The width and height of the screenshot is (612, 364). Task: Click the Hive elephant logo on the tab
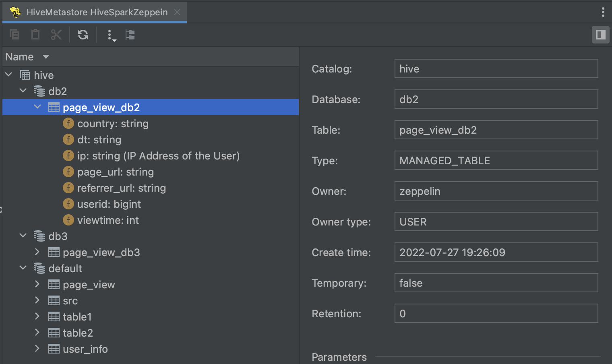click(x=16, y=12)
